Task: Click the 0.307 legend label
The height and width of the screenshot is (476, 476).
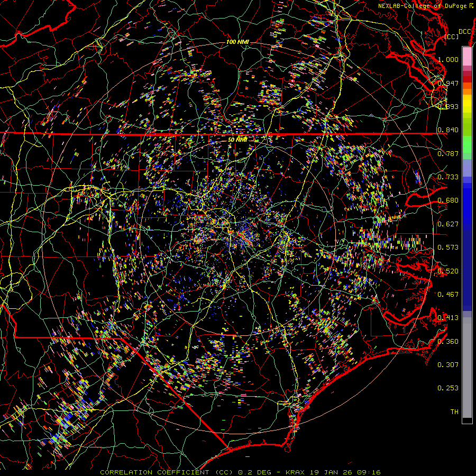Action: tap(448, 365)
